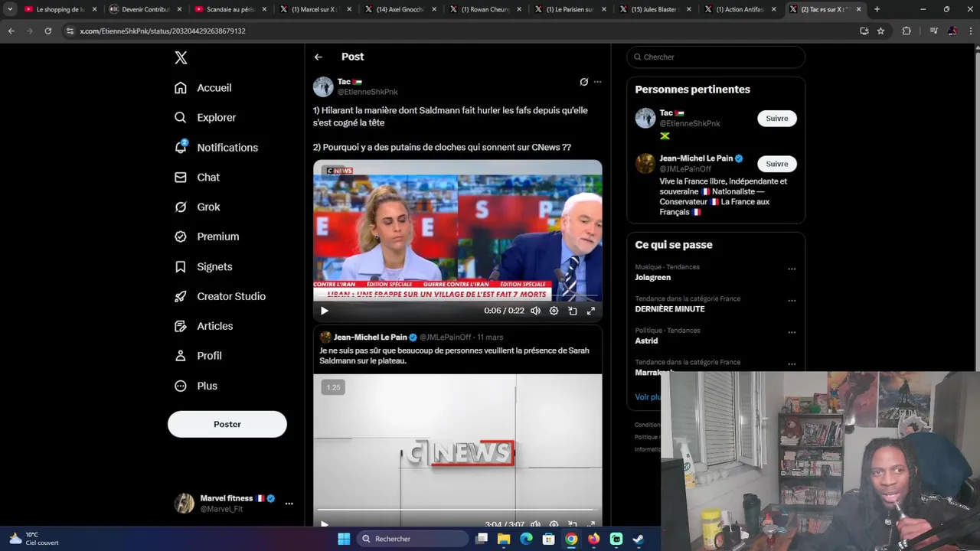This screenshot has height=551, width=980.
Task: Open the Windows Start menu
Action: (344, 539)
